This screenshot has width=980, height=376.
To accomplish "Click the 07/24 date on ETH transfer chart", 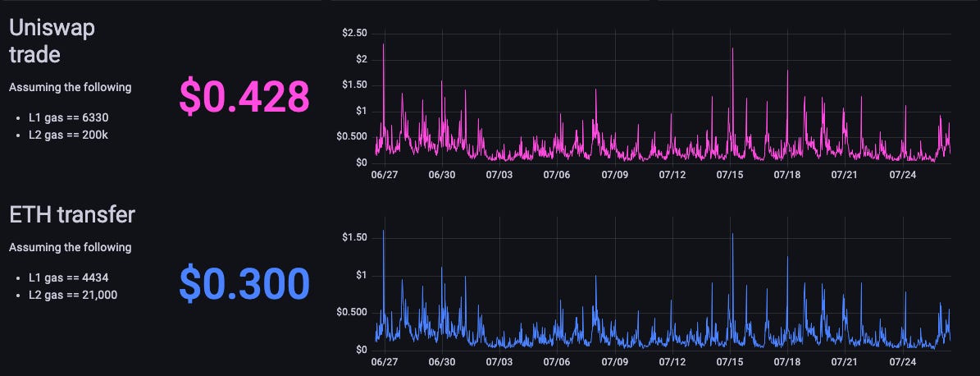I will [902, 361].
